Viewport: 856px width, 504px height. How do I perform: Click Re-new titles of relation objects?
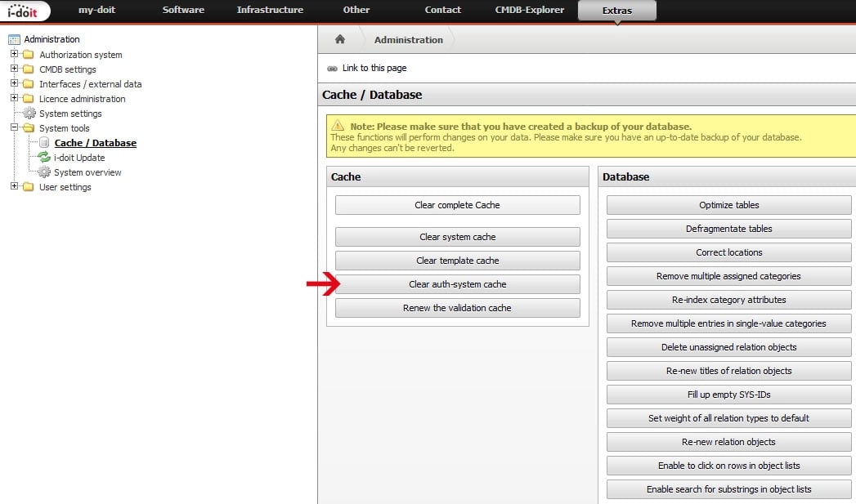pos(728,371)
